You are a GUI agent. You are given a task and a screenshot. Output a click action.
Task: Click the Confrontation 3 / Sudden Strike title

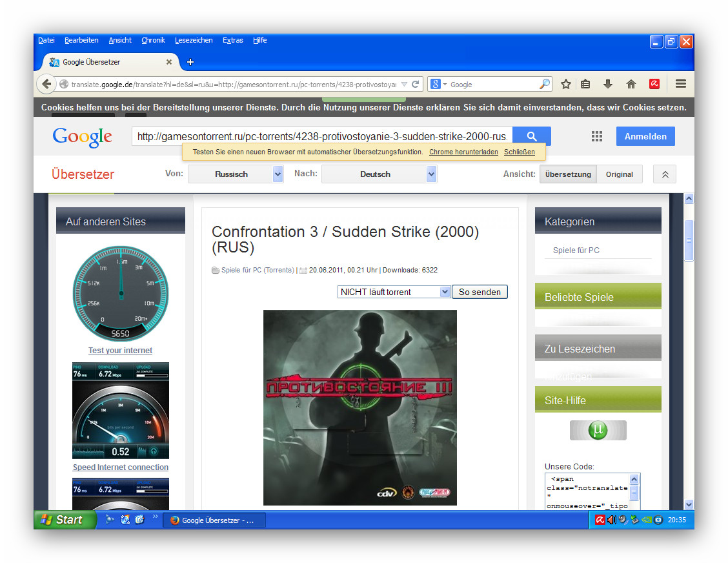tap(345, 240)
